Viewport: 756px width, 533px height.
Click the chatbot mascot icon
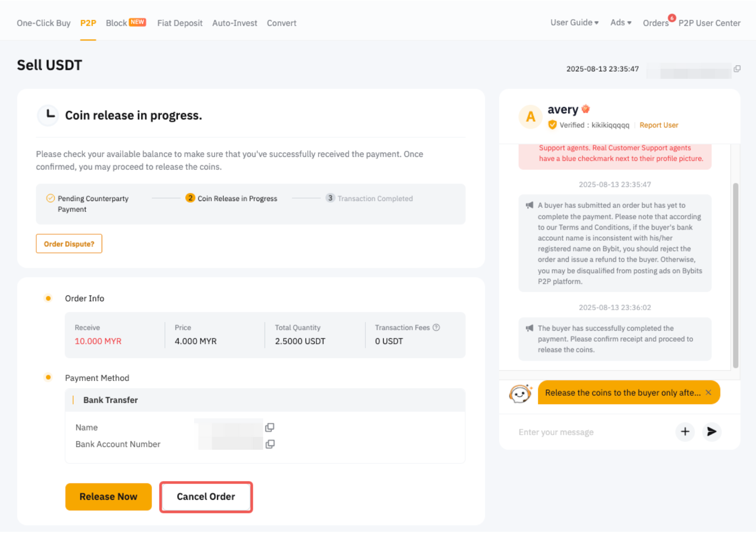pos(520,393)
